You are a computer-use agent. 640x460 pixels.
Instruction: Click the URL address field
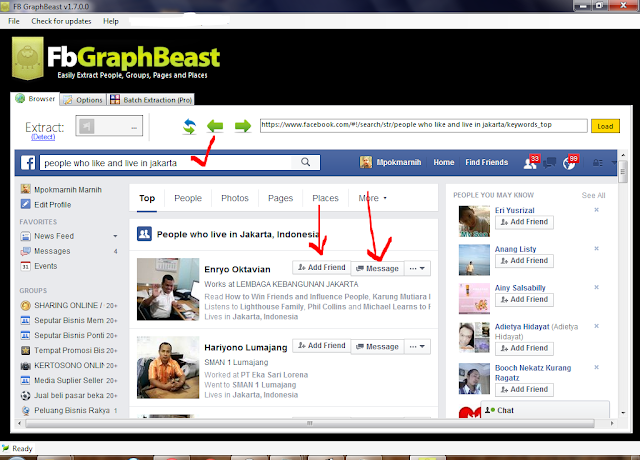point(424,126)
